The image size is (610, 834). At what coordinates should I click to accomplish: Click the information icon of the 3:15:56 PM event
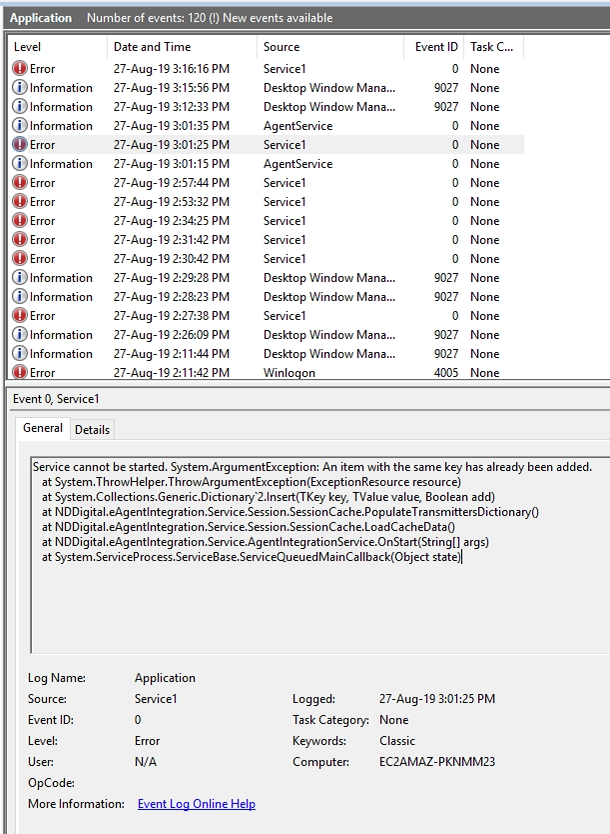20,88
